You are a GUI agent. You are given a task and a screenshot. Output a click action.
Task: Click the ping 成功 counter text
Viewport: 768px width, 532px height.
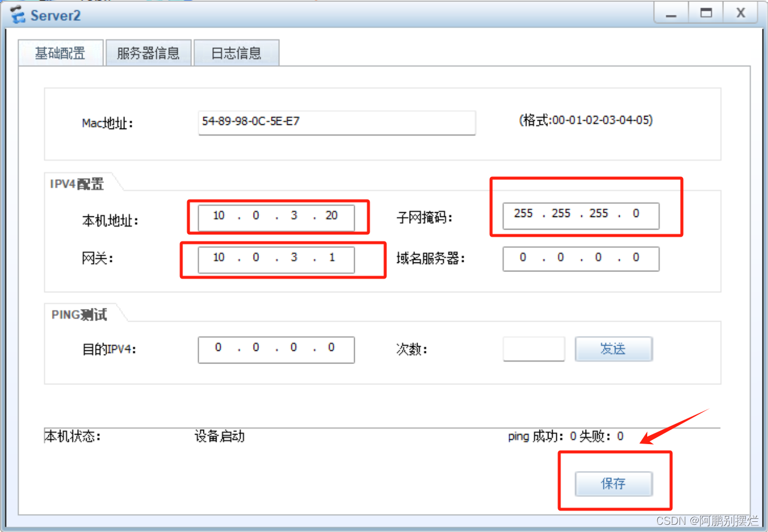pos(542,436)
